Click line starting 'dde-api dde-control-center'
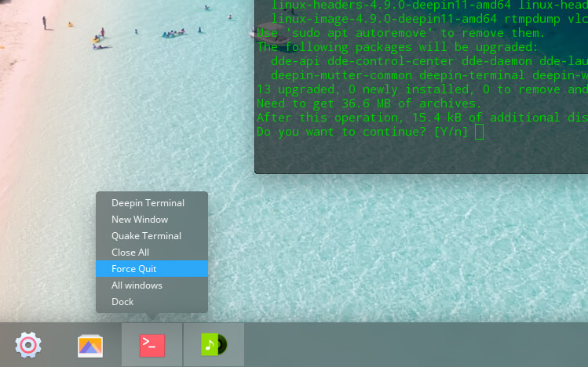Image resolution: width=588 pixels, height=367 pixels. [429, 61]
